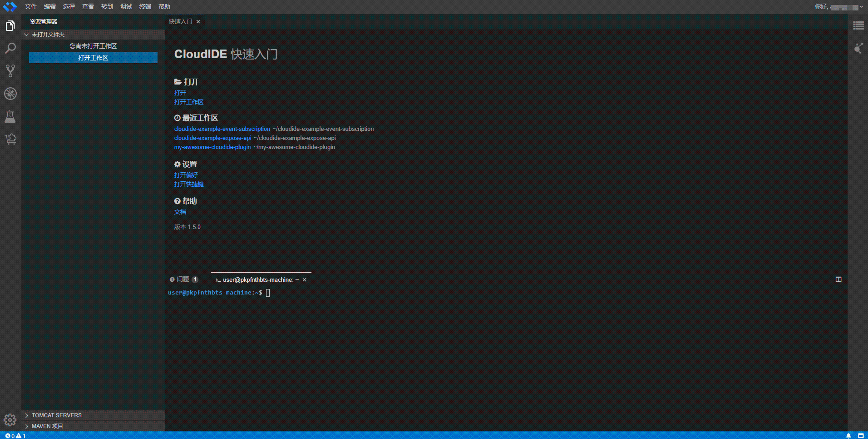This screenshot has height=439, width=868.
Task: Open the Source Control branch icon
Action: [x=10, y=71]
